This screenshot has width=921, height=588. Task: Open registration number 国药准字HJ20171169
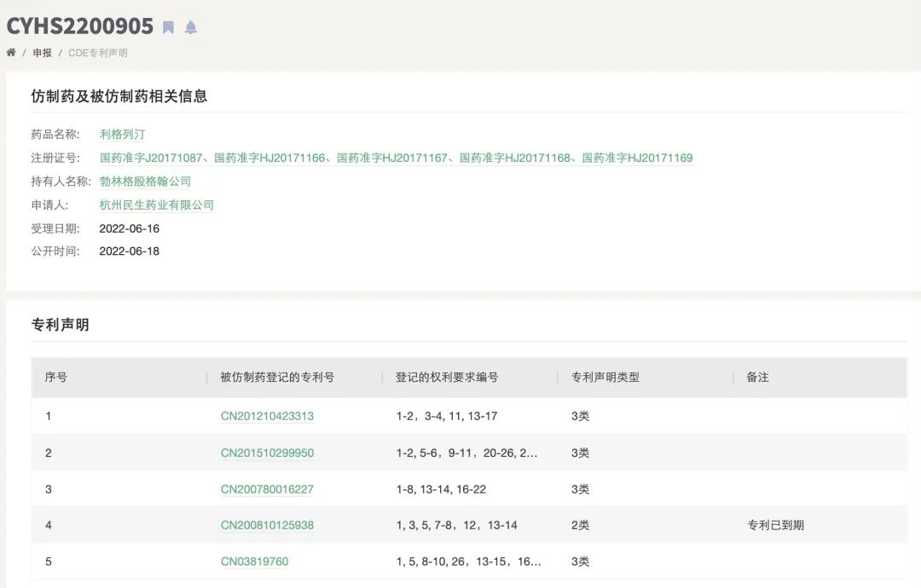(x=638, y=159)
